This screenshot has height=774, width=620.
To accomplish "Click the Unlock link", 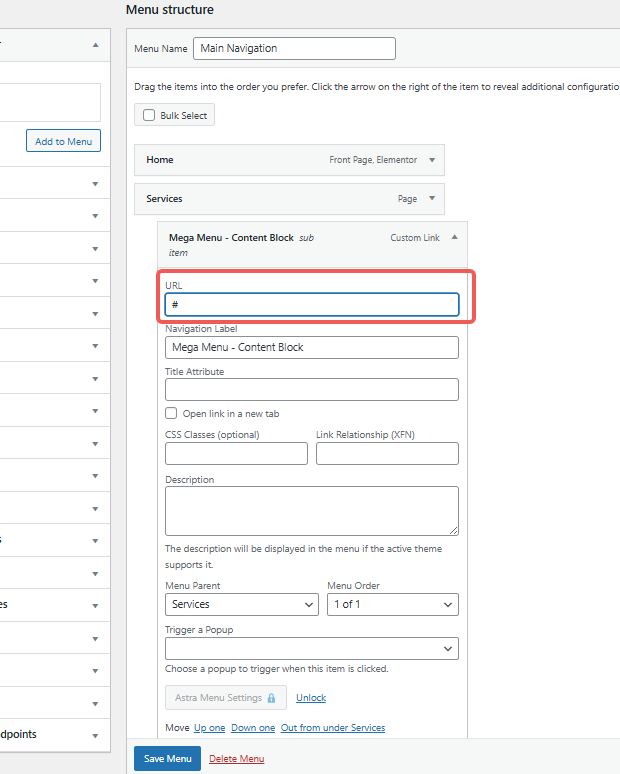I will pyautogui.click(x=311, y=698).
